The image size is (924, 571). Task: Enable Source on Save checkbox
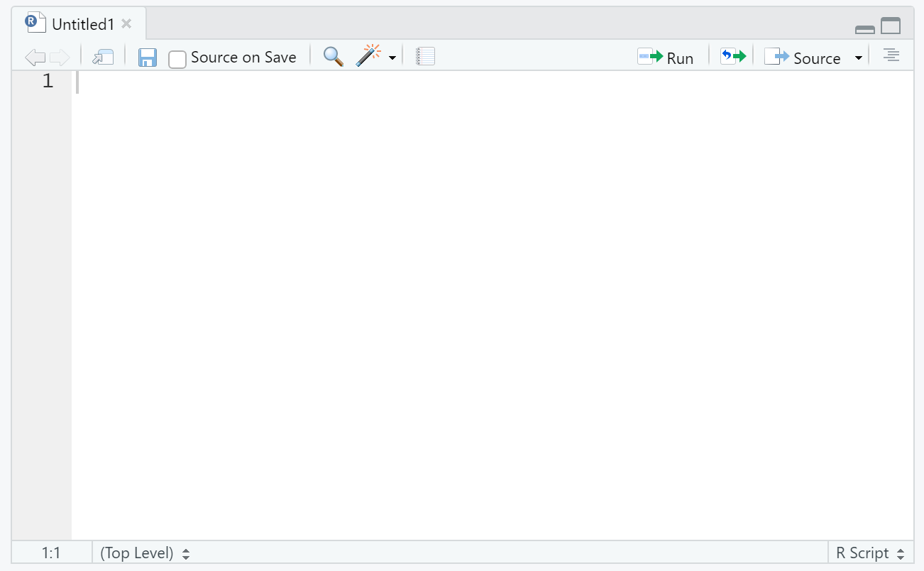coord(177,59)
